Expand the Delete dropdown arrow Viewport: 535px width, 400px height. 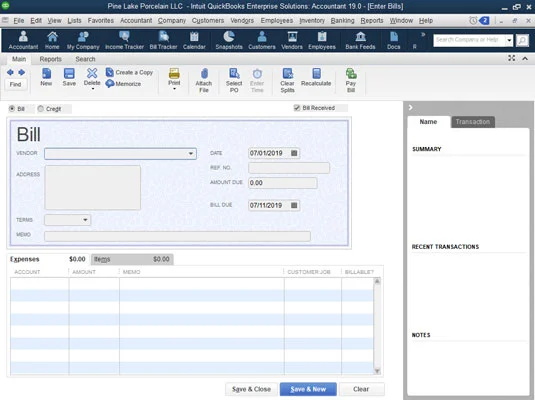[92, 89]
